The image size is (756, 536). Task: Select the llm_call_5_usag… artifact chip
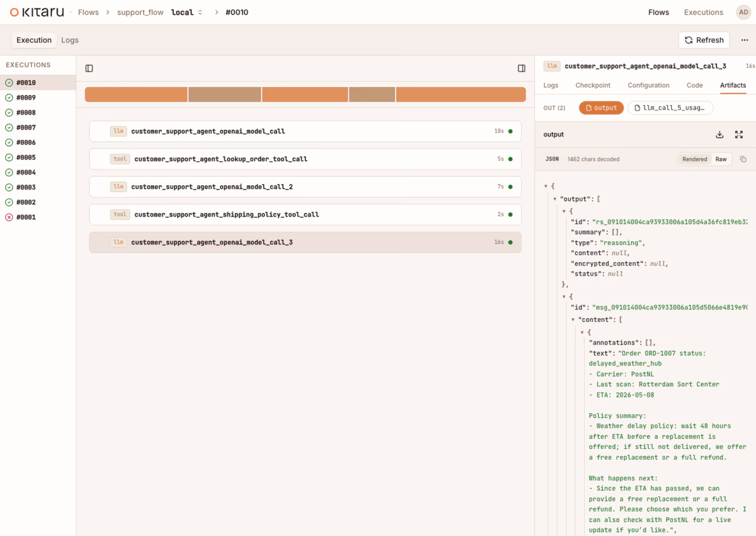click(x=670, y=108)
